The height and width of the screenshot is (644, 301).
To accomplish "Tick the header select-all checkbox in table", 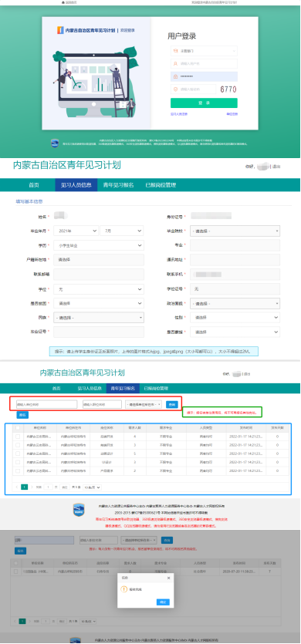I will [x=17, y=427].
